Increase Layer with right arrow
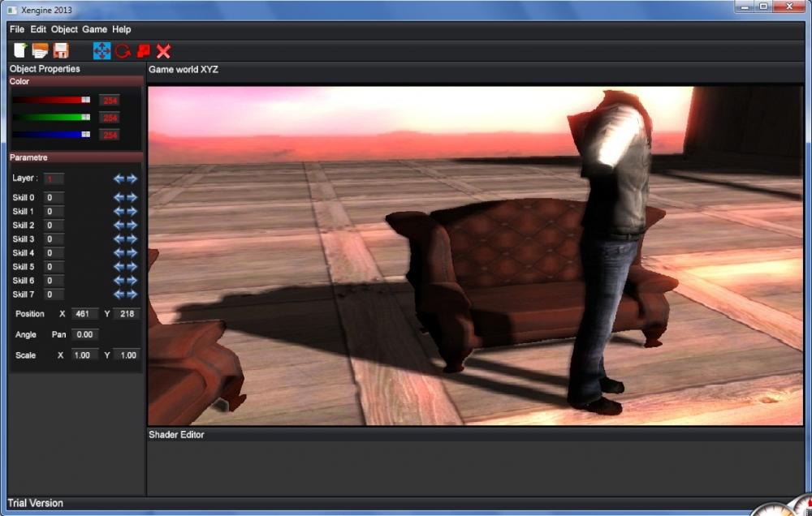The width and height of the screenshot is (812, 516). pyautogui.click(x=132, y=178)
